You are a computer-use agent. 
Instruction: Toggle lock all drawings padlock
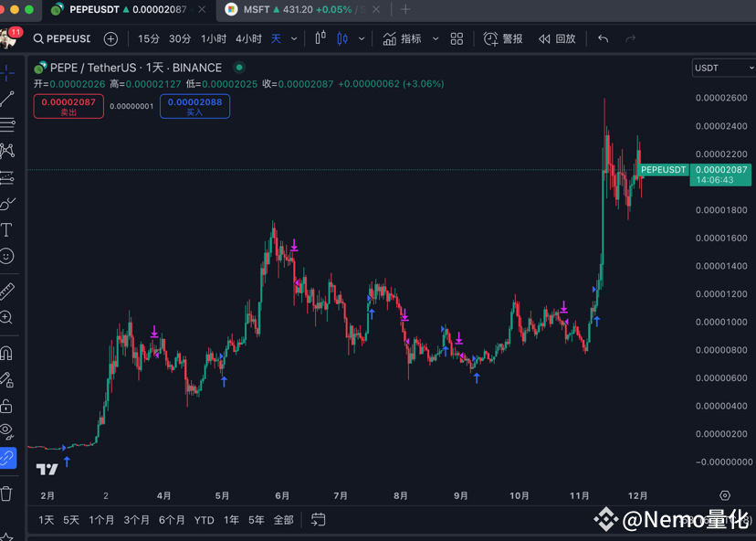pos(6,406)
